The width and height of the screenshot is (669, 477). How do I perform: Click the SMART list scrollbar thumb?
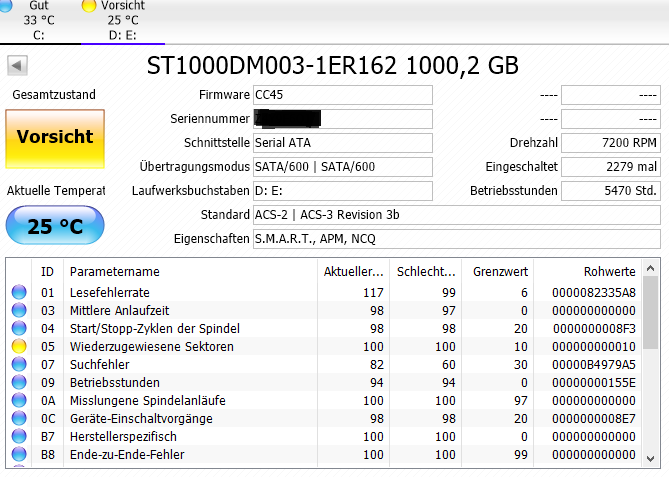(650, 313)
